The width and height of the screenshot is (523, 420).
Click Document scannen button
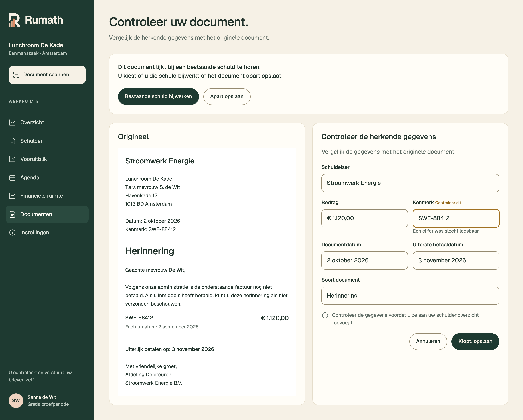point(47,75)
